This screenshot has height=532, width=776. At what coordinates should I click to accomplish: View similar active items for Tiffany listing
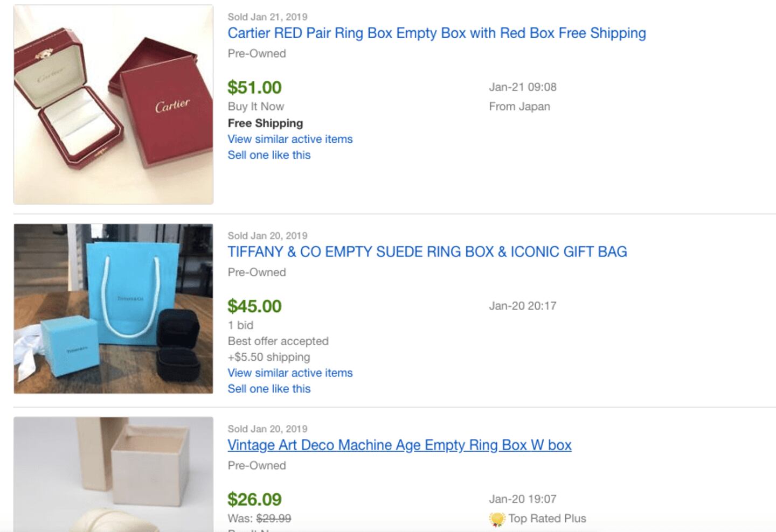click(x=290, y=373)
